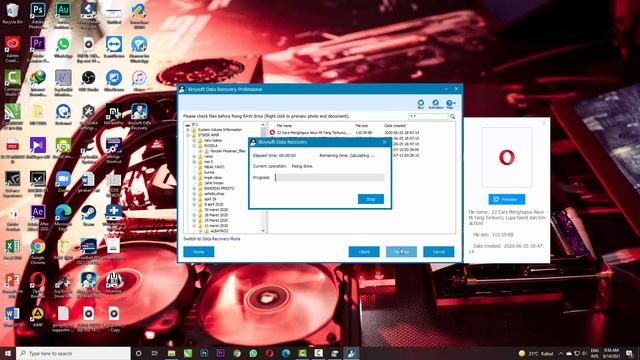Expand the BANDENG PRESTO folder node
This screenshot has width=640, height=360.
(x=194, y=189)
